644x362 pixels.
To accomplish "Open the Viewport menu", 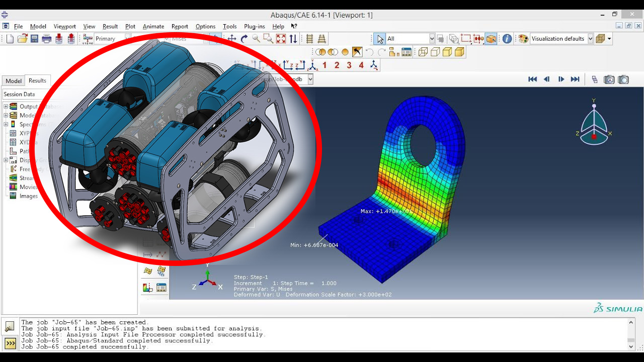I will 64,27.
